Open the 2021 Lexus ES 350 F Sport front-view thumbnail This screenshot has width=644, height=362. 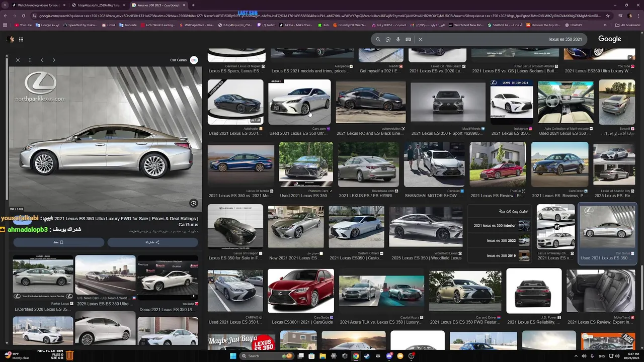(x=448, y=102)
